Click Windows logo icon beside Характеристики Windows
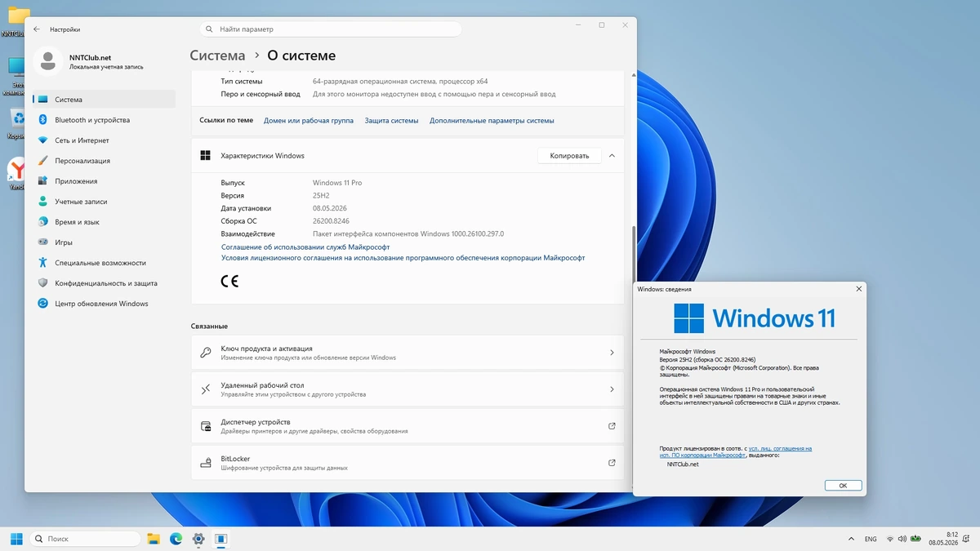This screenshot has height=551, width=980. click(206, 156)
